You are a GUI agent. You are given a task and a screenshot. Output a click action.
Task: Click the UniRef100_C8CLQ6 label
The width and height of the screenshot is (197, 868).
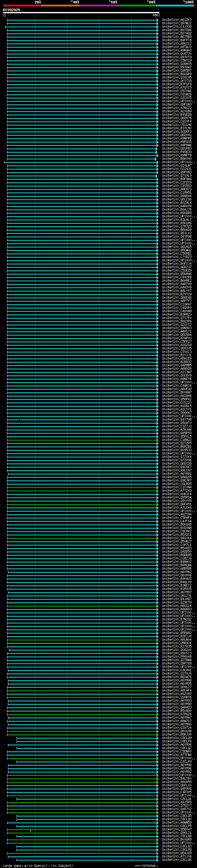pos(177,860)
